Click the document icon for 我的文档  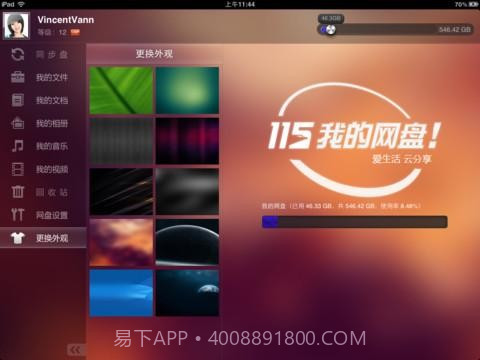pyautogui.click(x=17, y=100)
